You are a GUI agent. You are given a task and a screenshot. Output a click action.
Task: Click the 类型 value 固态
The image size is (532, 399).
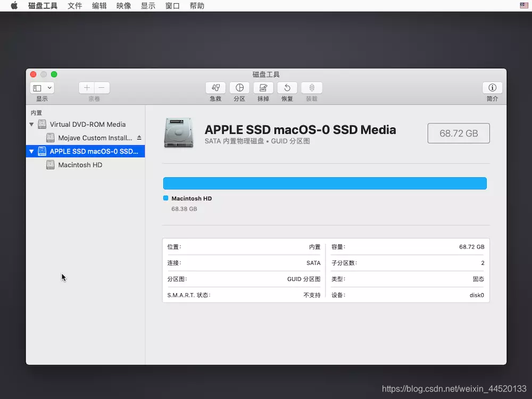coord(478,279)
